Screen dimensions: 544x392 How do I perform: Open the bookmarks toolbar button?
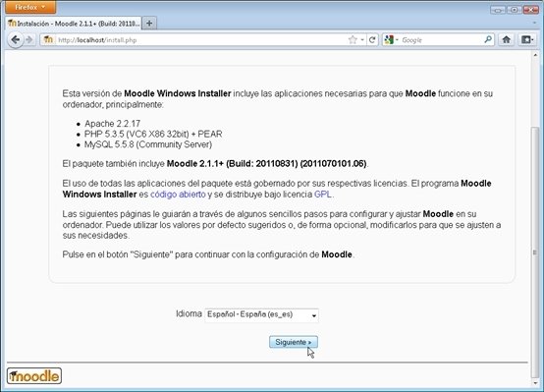pos(527,40)
